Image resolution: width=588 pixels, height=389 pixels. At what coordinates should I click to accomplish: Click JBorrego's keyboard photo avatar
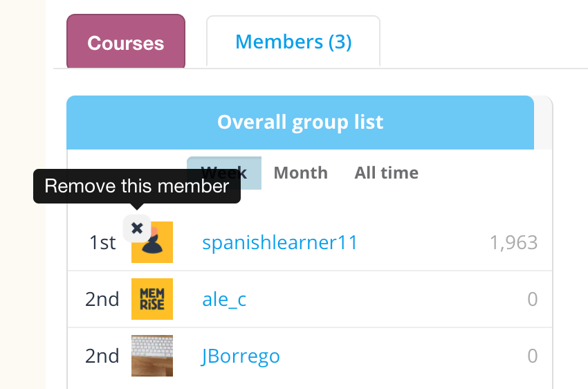152,356
